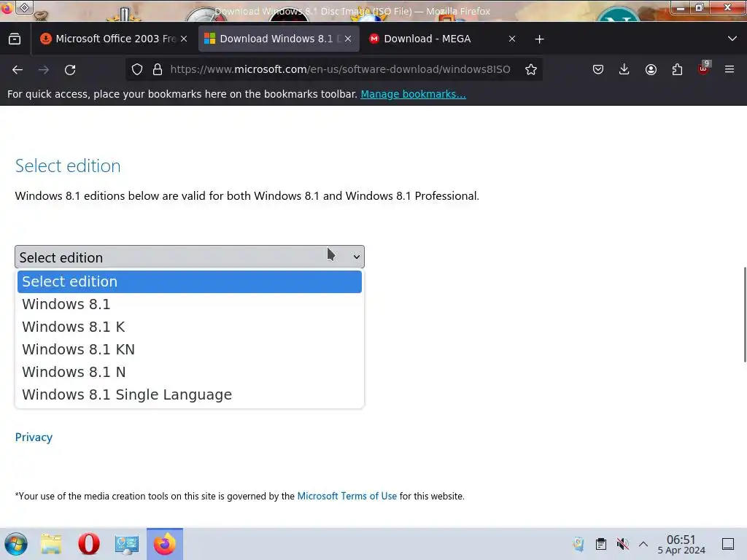Open Firefox account menu
This screenshot has width=747, height=560.
coord(651,69)
